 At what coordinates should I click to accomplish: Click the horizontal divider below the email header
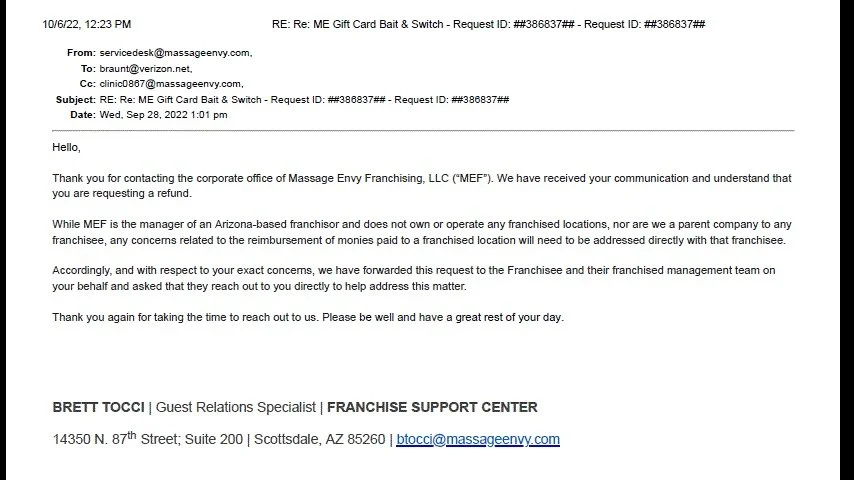point(423,131)
